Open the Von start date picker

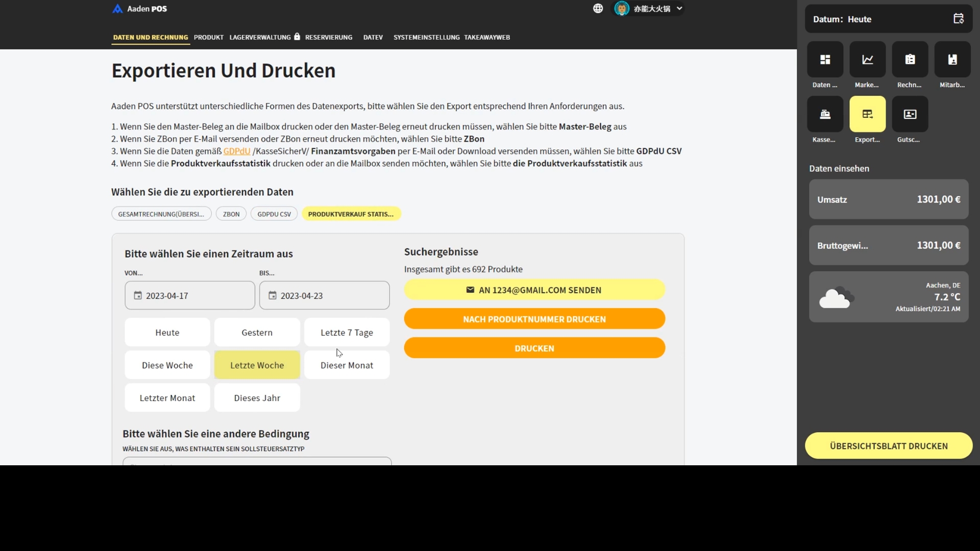point(189,295)
